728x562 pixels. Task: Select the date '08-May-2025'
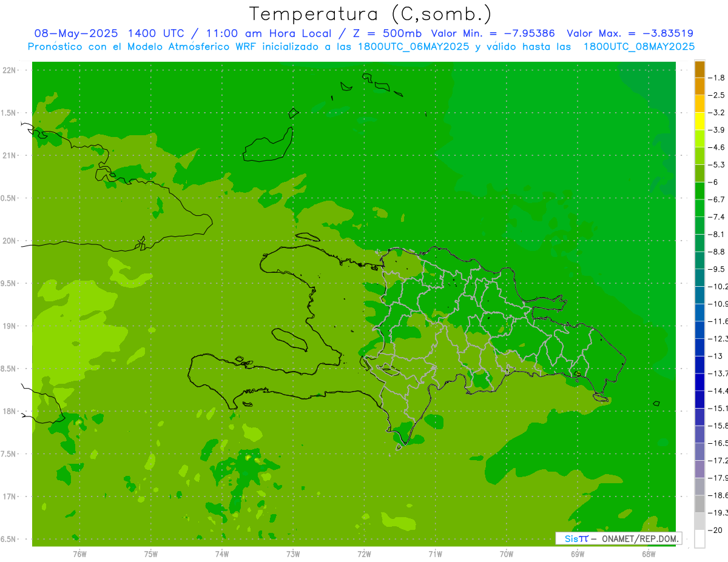75,33
